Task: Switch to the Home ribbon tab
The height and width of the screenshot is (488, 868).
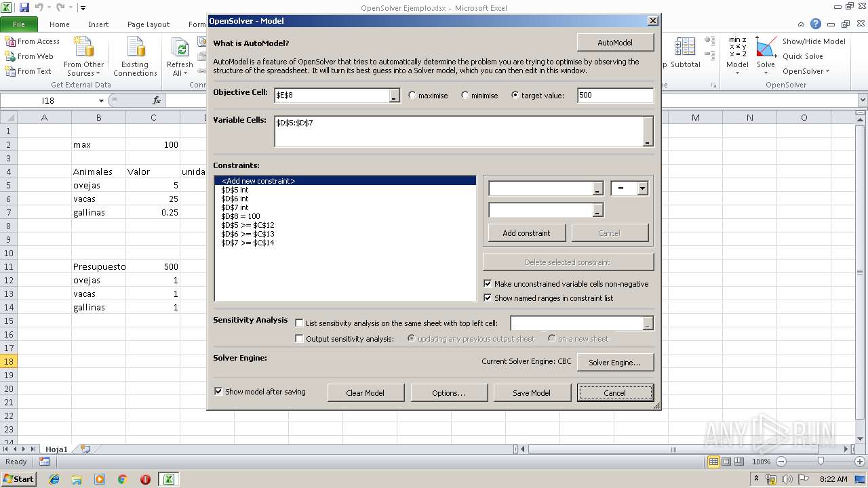Action: pyautogui.click(x=60, y=24)
